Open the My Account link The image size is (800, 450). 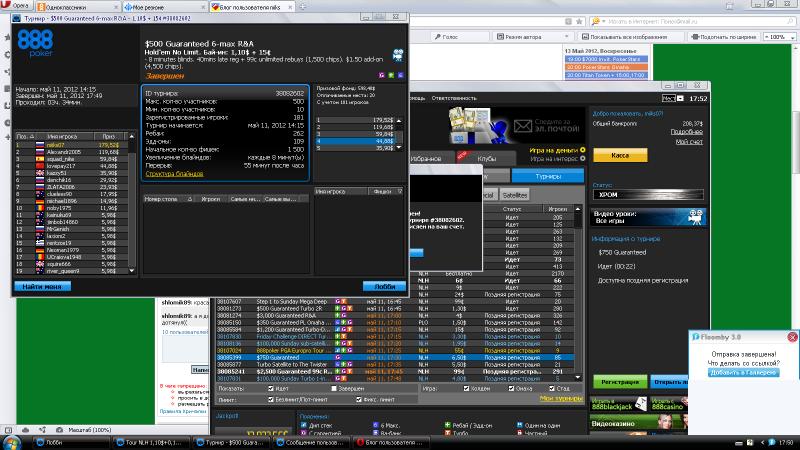pyautogui.click(x=689, y=142)
